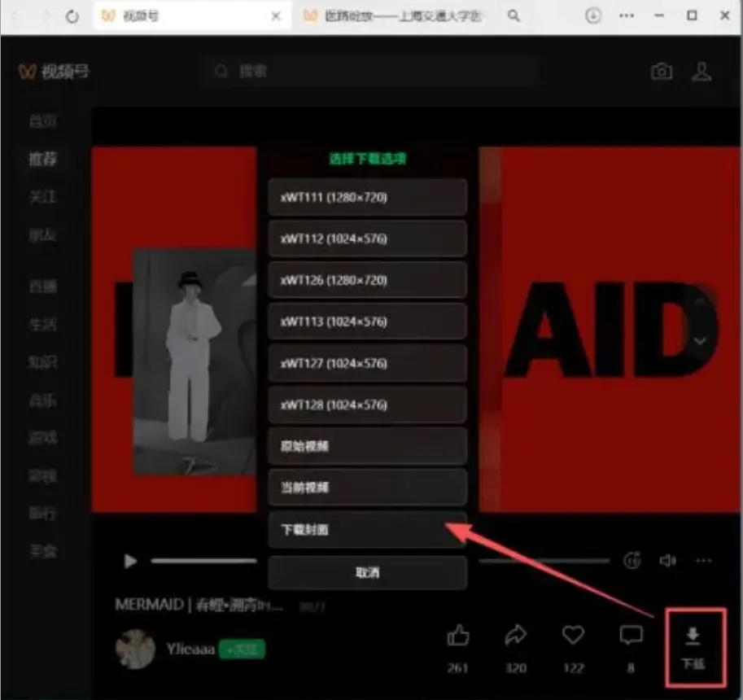
Task: Open the 知识 category in sidebar
Action: (42, 362)
